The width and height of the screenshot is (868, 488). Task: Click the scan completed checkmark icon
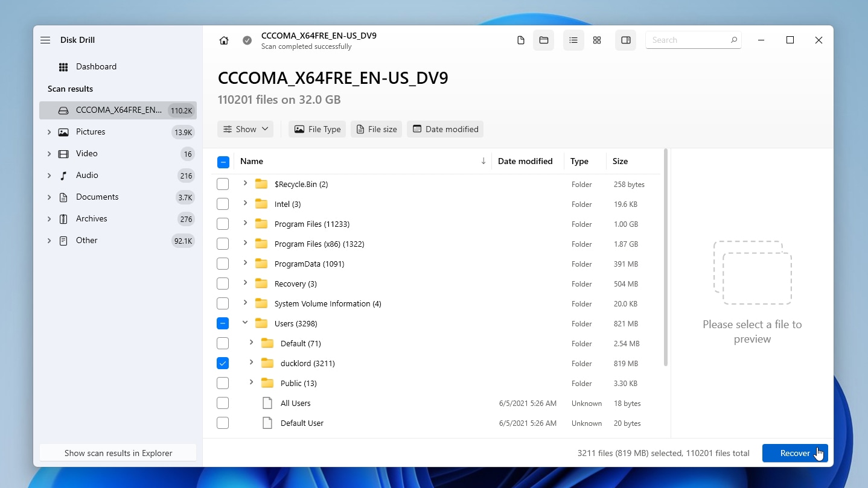point(247,40)
